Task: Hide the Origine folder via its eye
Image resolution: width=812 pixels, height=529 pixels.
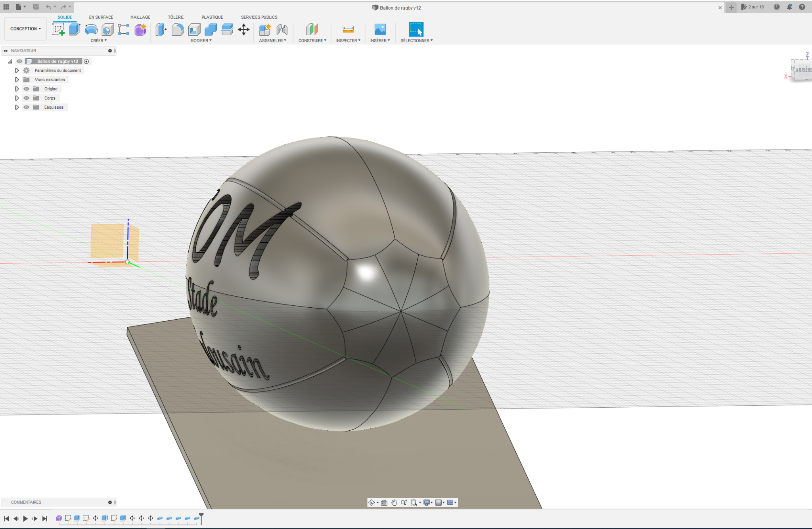Action: pos(27,89)
